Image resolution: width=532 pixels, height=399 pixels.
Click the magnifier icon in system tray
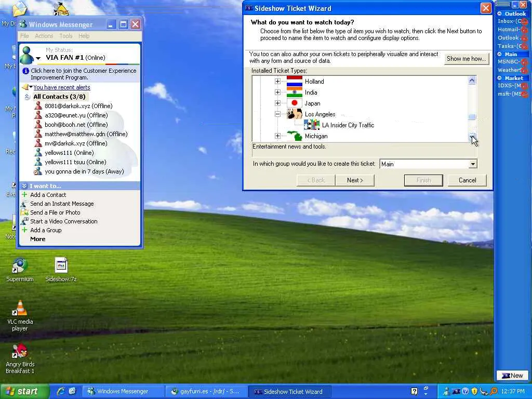[494, 391]
